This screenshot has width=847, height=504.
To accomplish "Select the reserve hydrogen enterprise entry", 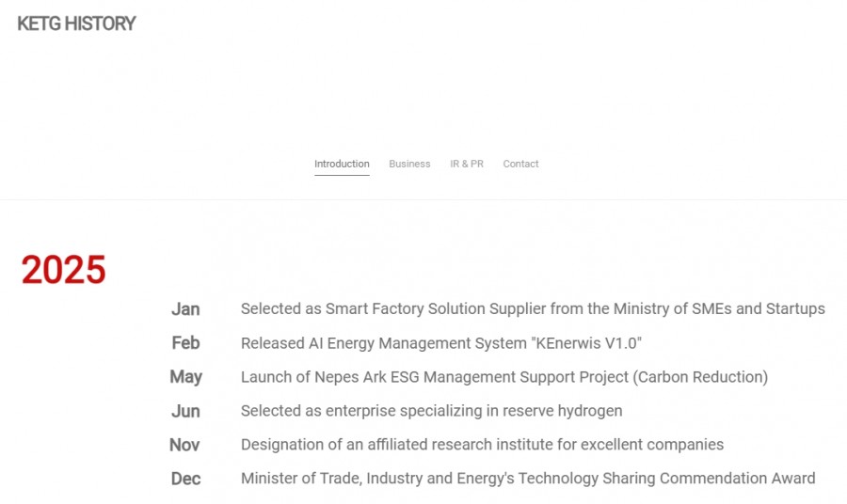I will 431,411.
